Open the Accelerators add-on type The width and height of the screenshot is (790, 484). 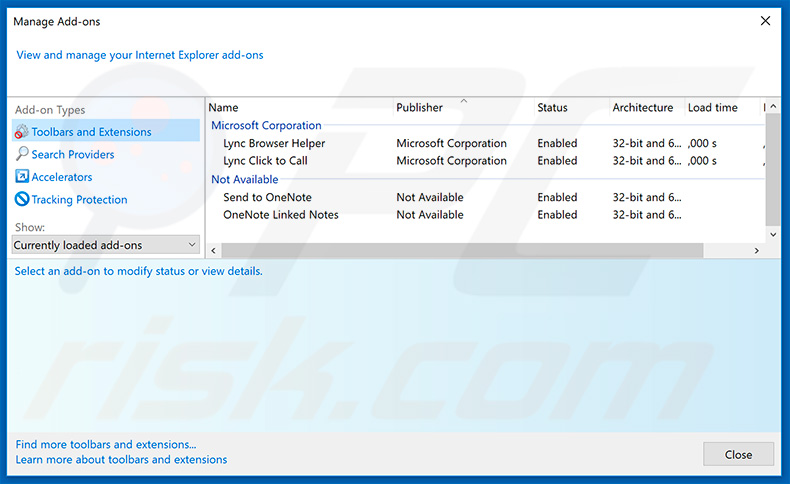(61, 177)
